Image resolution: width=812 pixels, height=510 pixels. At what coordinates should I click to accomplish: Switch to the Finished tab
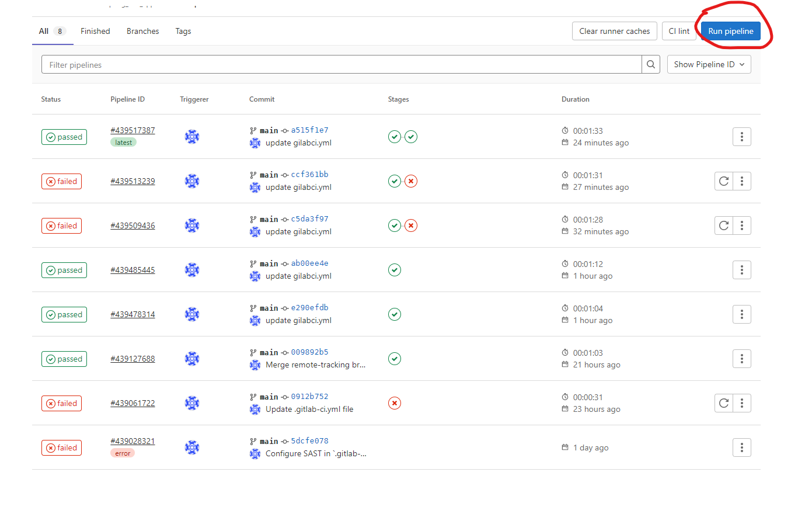point(95,30)
